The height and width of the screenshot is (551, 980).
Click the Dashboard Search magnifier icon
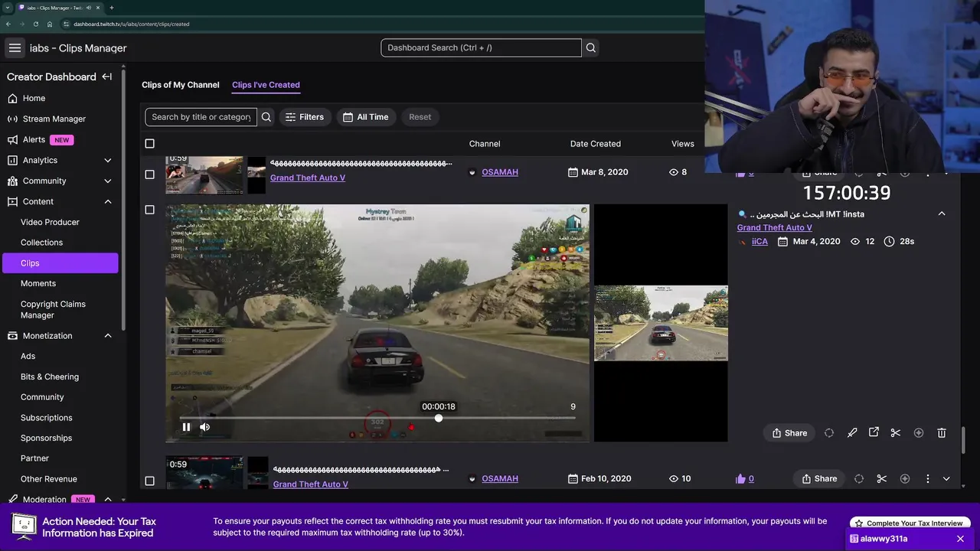click(591, 47)
